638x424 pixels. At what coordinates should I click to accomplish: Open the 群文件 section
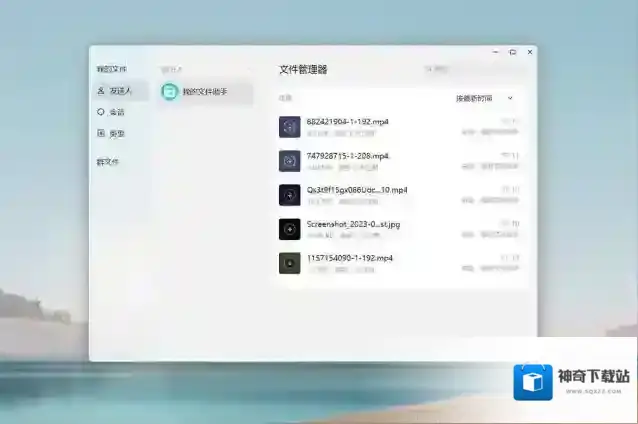[107, 161]
